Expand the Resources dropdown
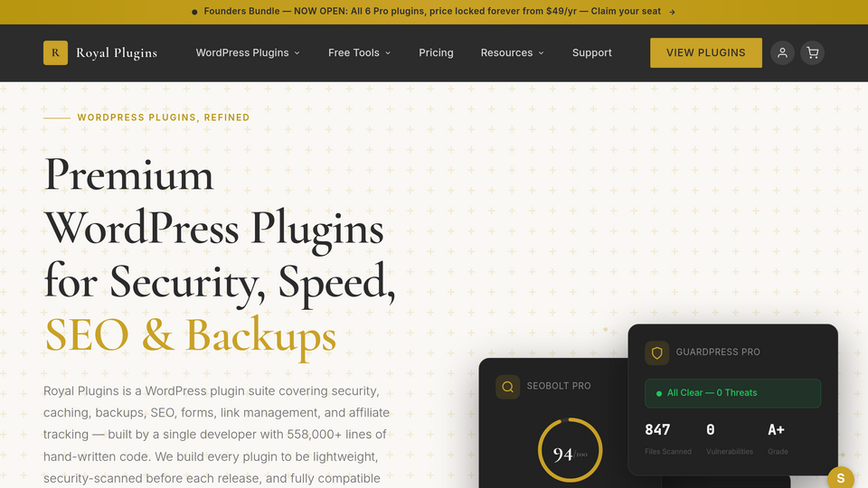This screenshot has width=868, height=488. click(512, 52)
